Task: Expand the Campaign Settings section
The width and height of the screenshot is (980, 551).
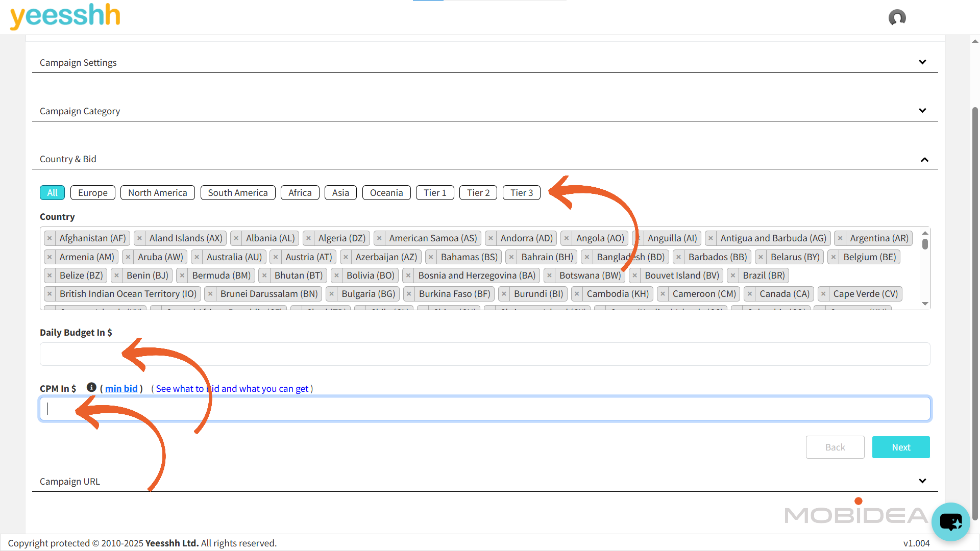Action: tap(922, 62)
